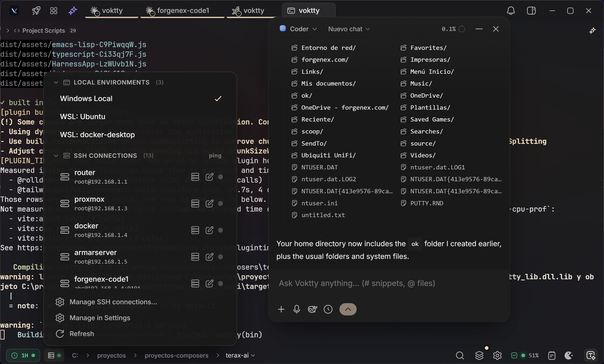Edit the forgenex-code1 SSH connection
The image size is (604, 364).
coord(209,284)
